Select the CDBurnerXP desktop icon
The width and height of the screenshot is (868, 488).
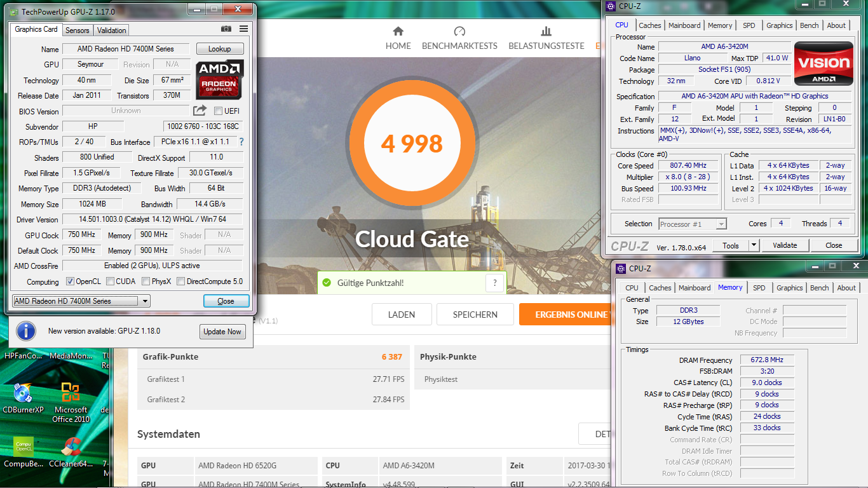[23, 394]
